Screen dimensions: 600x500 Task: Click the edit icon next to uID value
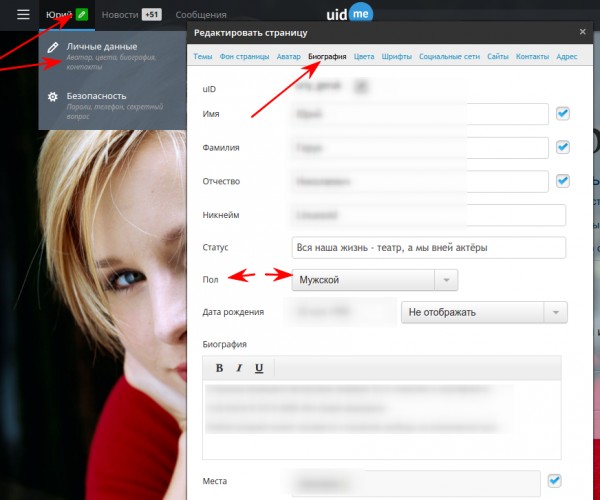coord(360,86)
